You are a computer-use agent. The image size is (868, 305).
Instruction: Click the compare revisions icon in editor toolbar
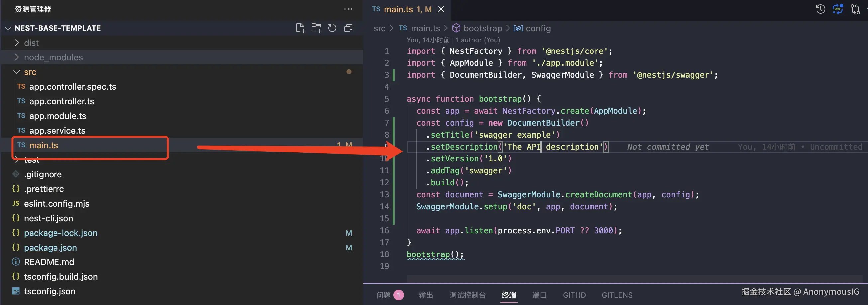(855, 9)
